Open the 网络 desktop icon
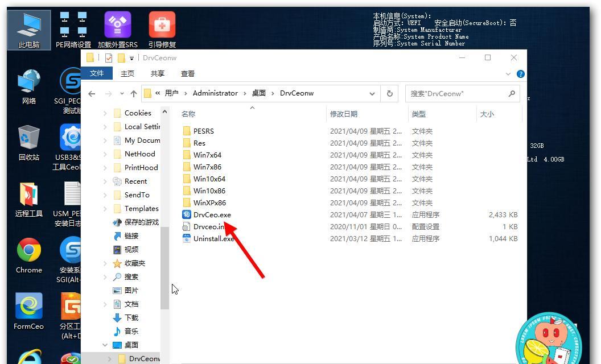The width and height of the screenshot is (601, 364). point(29,87)
